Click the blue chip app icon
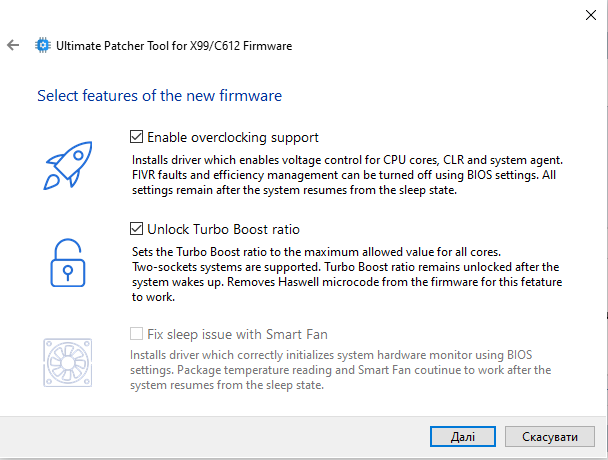 click(x=43, y=45)
